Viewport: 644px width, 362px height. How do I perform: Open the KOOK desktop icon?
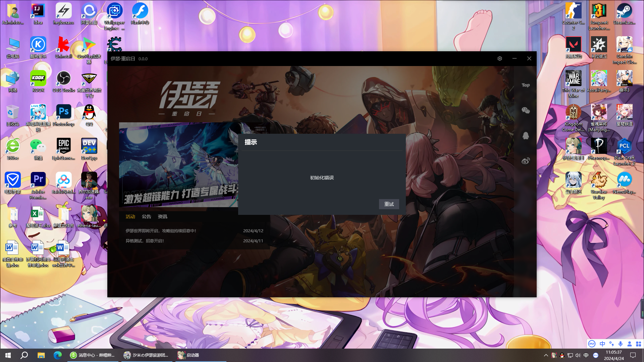coord(38,81)
